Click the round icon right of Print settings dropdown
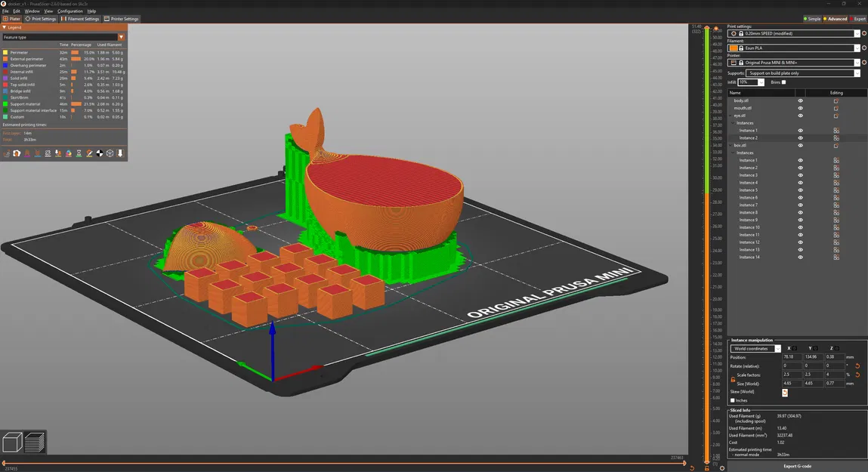 [x=864, y=33]
